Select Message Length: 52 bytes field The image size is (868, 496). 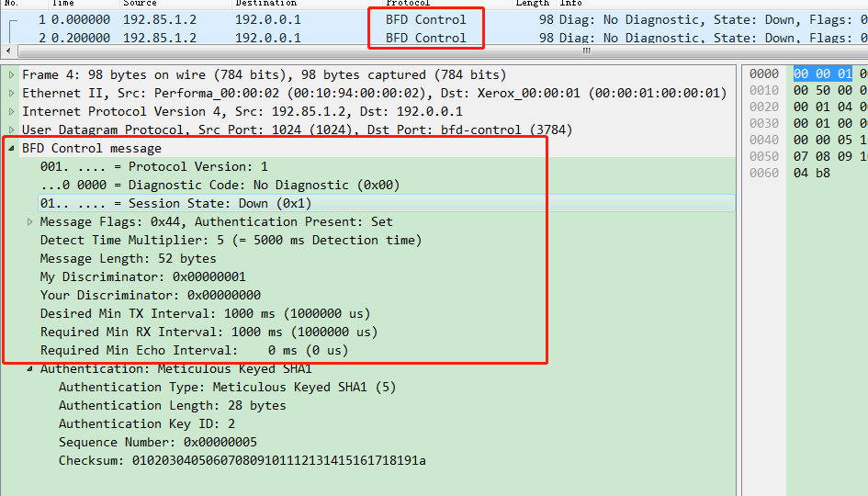coord(128,258)
